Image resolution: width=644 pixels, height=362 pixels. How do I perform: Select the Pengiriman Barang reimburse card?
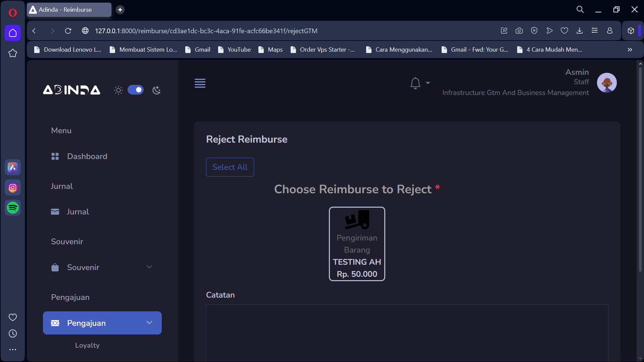[357, 244]
